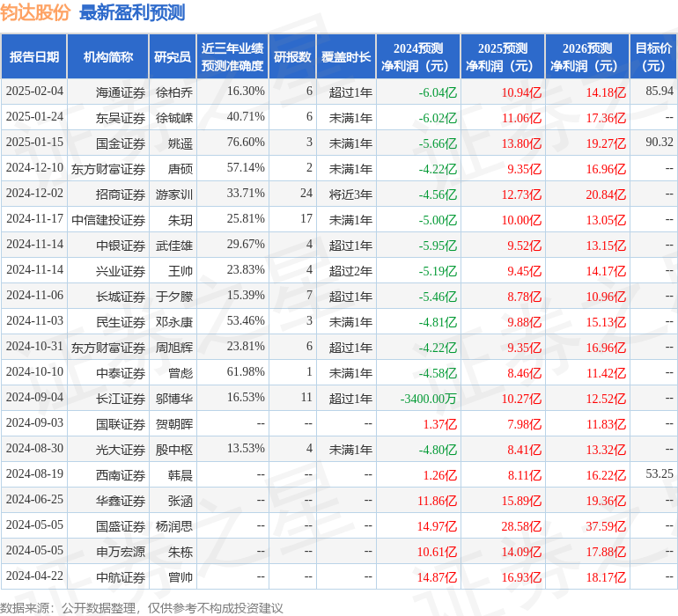Click 2025 forecast 16.93亿
The image size is (678, 616).
(x=521, y=577)
